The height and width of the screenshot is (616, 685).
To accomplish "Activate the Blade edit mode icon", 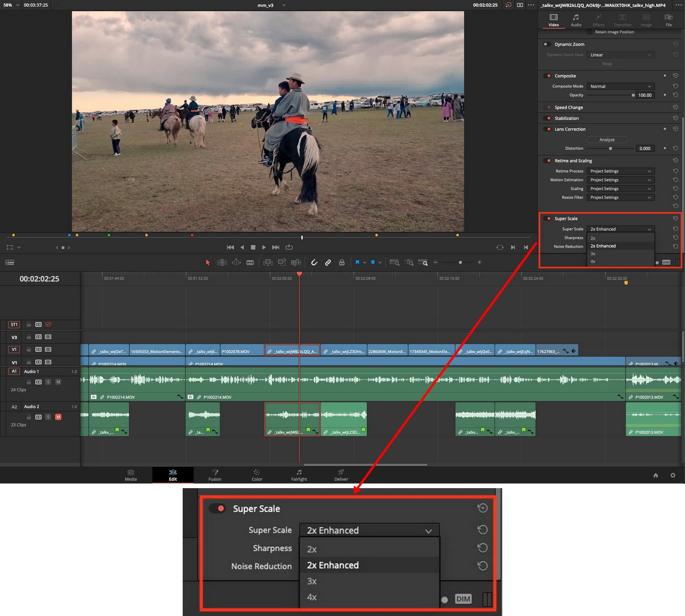I will click(x=250, y=263).
